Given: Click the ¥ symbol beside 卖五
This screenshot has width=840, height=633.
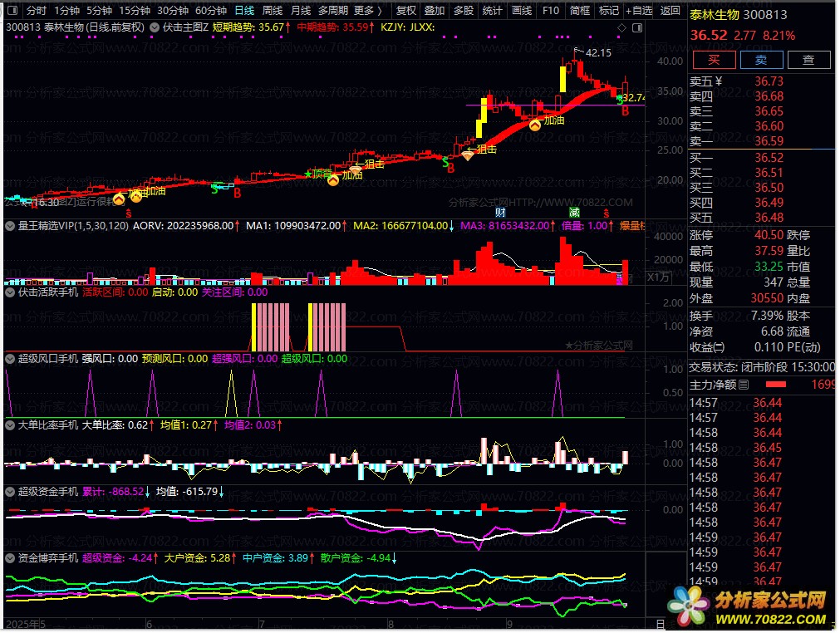Looking at the screenshot, I should 719,81.
